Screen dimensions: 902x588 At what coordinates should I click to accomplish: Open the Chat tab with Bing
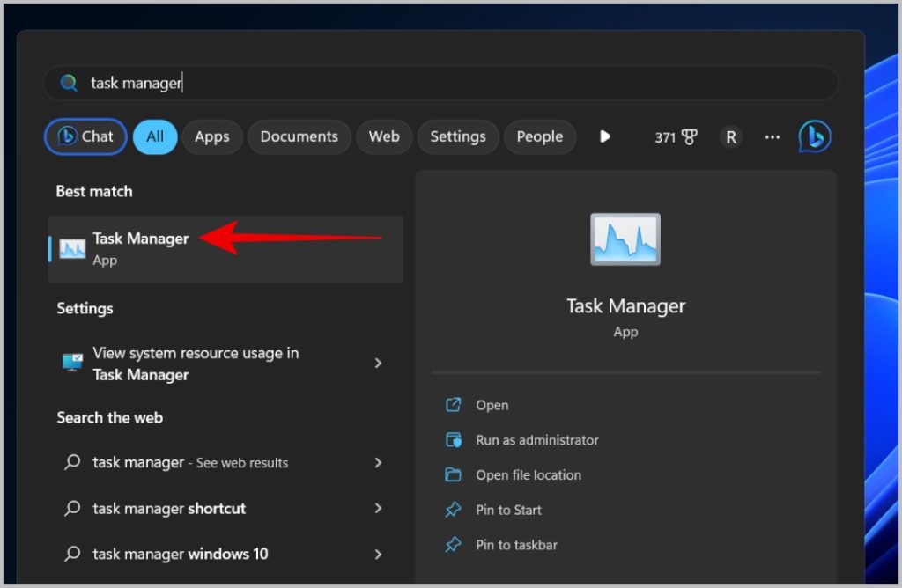pyautogui.click(x=85, y=136)
